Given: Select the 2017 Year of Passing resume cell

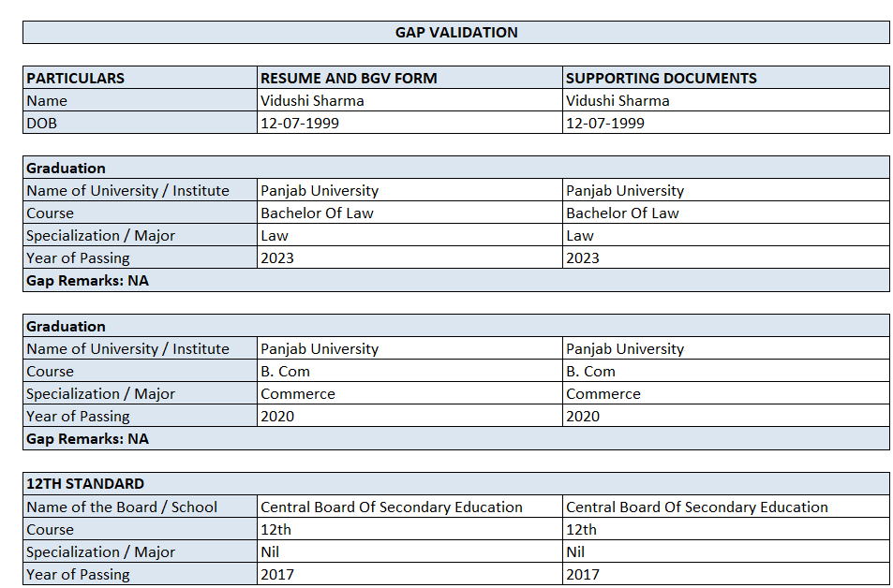Looking at the screenshot, I should [409, 574].
